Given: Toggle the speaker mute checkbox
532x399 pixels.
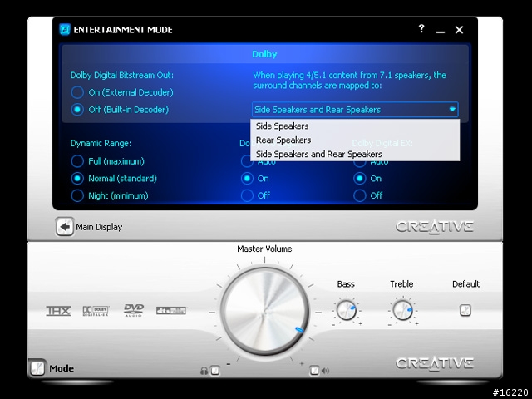Looking at the screenshot, I should 314,370.
